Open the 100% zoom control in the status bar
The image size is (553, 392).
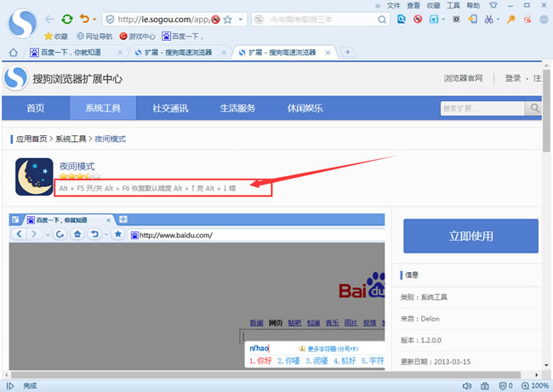click(x=535, y=386)
